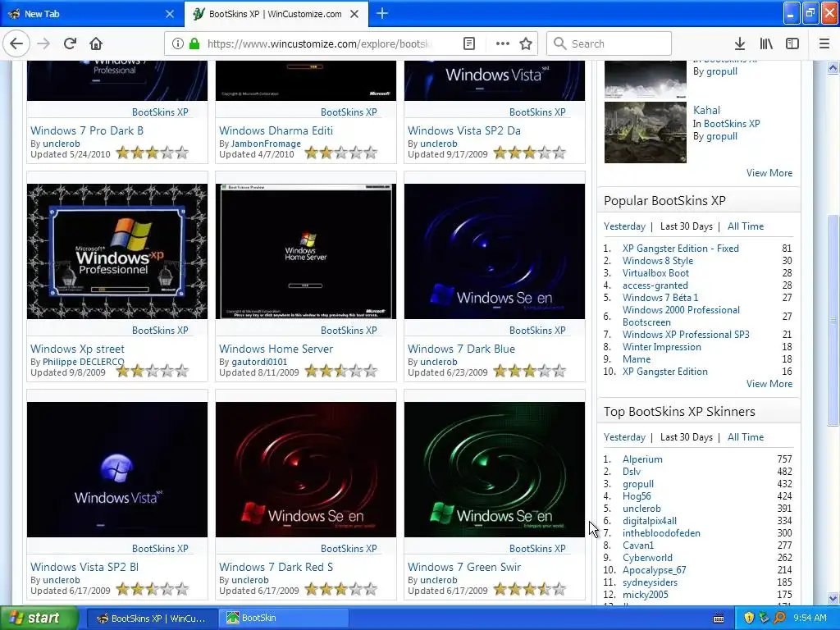
Task: Visit author gautordi0101 profile
Action: pos(259,362)
